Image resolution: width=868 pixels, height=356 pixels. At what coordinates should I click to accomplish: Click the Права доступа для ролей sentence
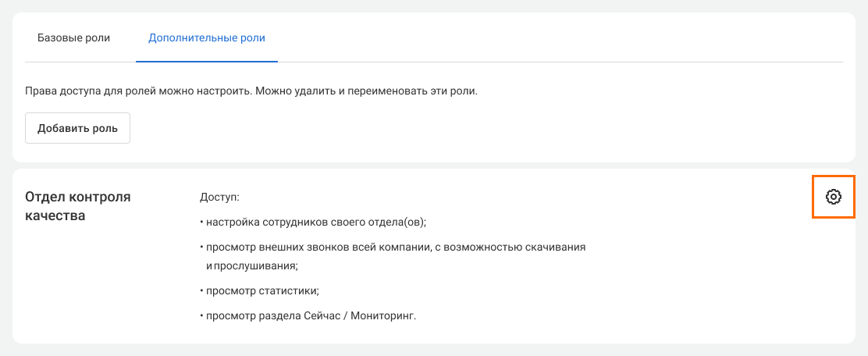click(136, 91)
